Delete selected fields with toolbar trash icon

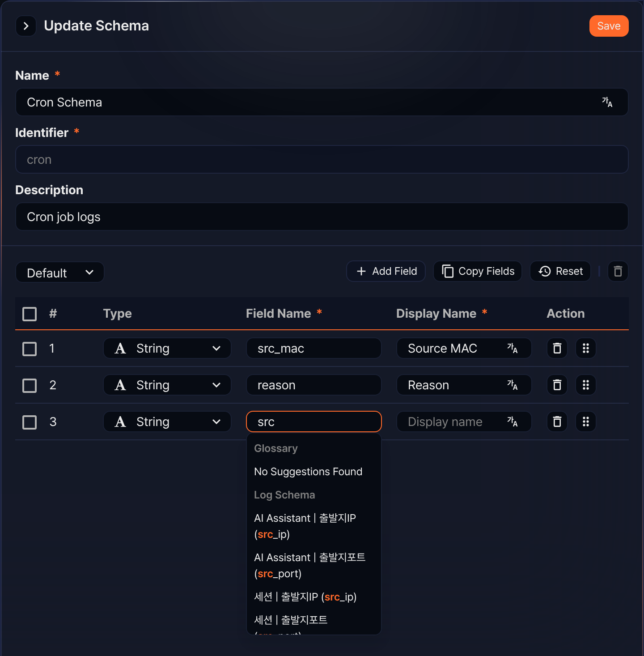pyautogui.click(x=618, y=271)
